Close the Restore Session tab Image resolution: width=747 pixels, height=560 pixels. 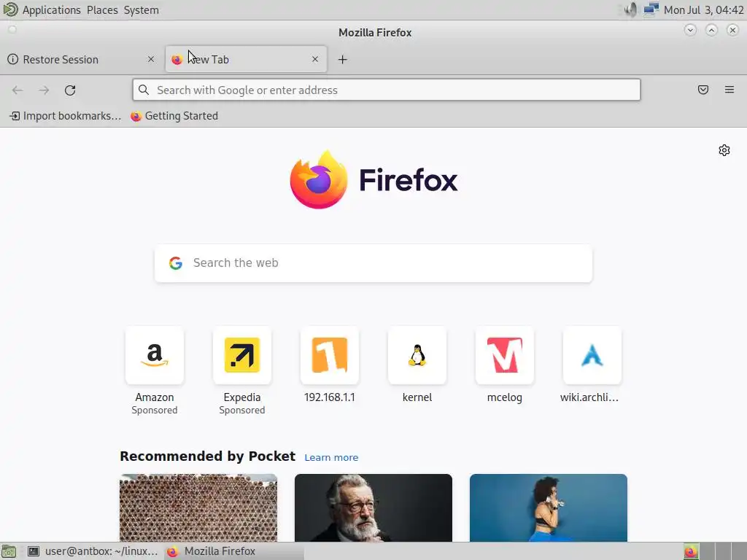pos(151,59)
